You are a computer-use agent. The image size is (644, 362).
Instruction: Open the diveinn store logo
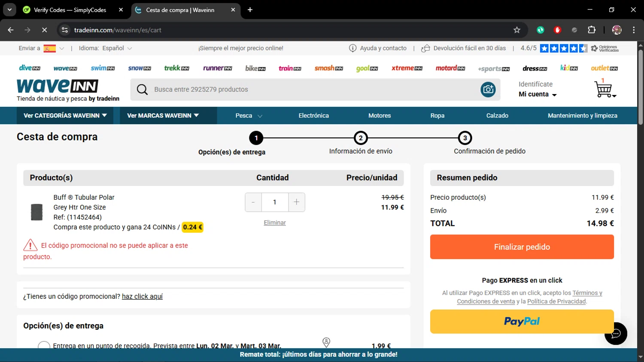click(x=30, y=68)
